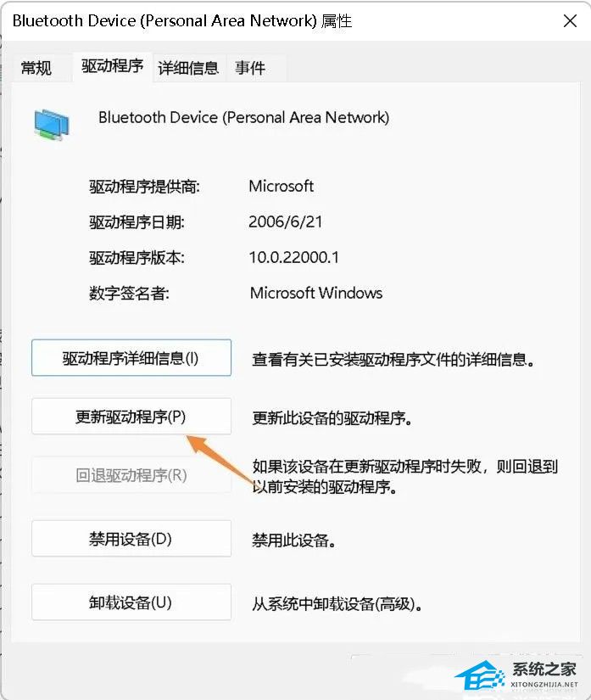Select the driver provider value Microsoft

pyautogui.click(x=281, y=186)
